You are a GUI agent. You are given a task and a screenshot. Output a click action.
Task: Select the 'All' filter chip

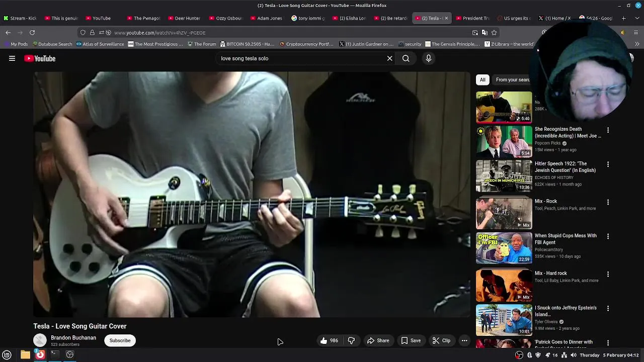[x=482, y=79]
